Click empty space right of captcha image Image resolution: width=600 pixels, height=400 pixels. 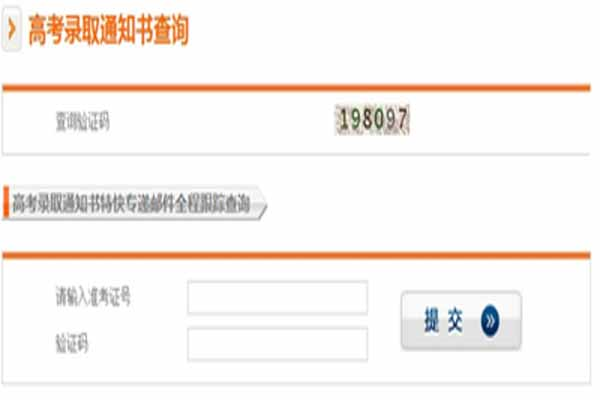click(497, 121)
